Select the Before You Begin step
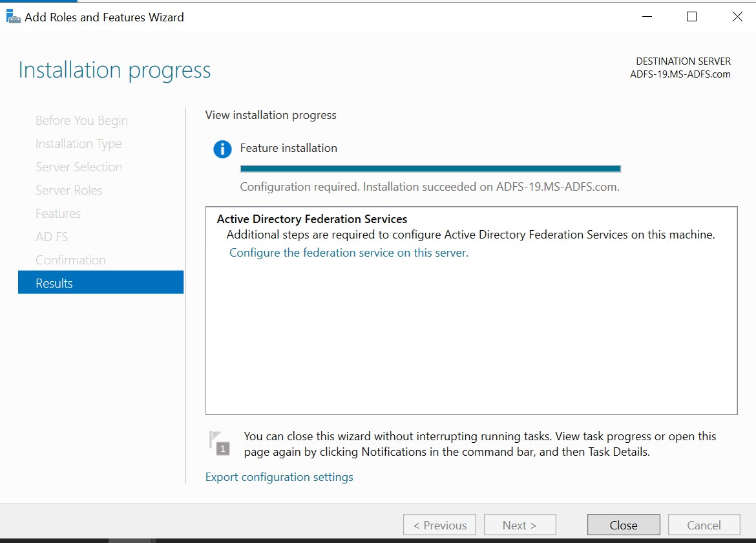The height and width of the screenshot is (543, 756). pyautogui.click(x=81, y=121)
